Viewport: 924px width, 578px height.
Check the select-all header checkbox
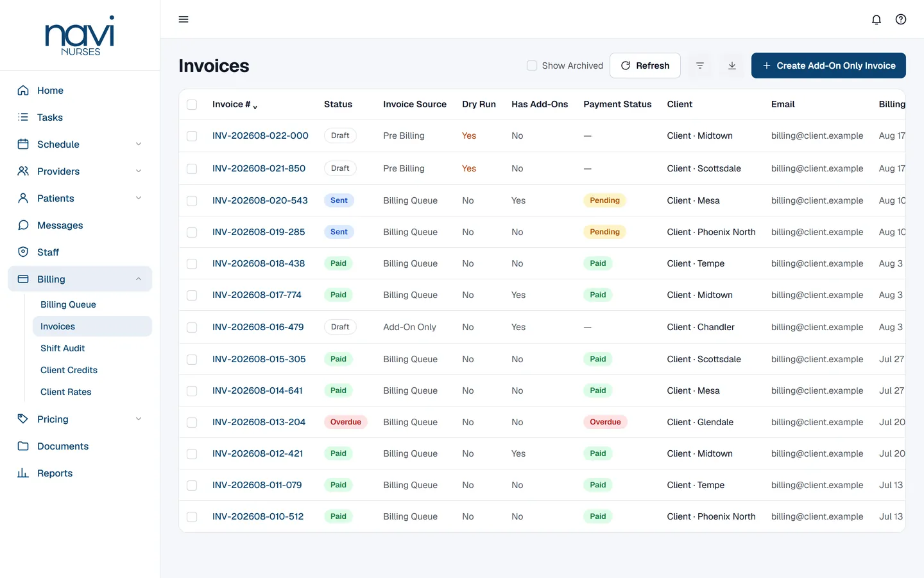point(192,105)
